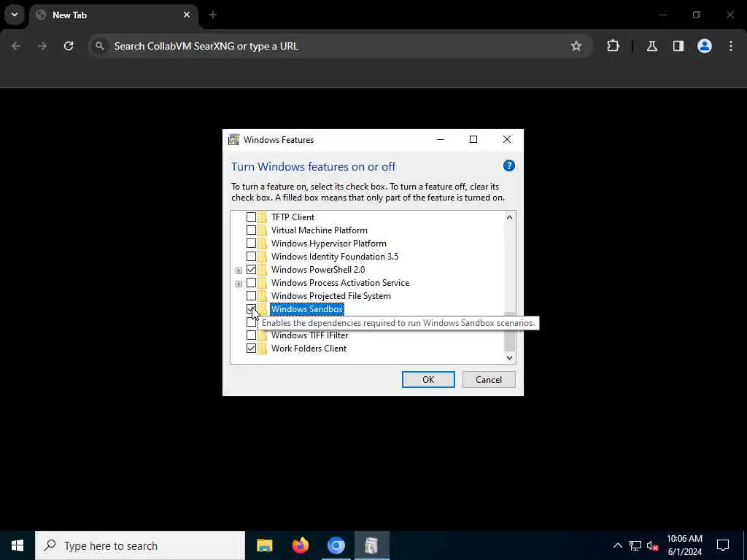Click the features list scroll-down arrow
The image size is (747, 560).
click(509, 357)
